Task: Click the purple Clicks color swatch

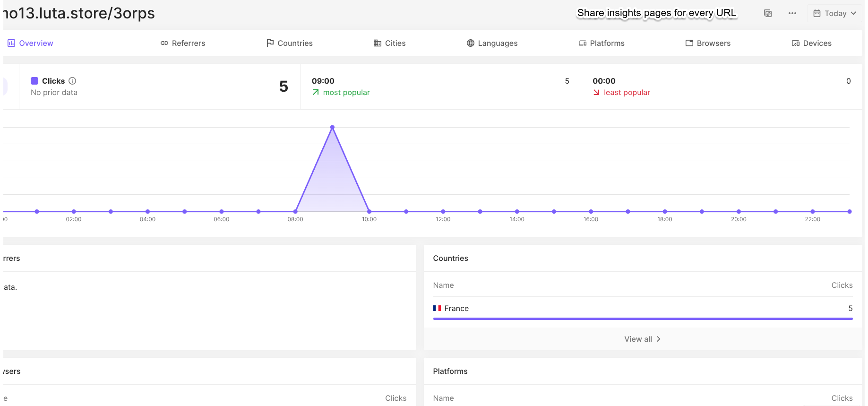Action: (34, 81)
